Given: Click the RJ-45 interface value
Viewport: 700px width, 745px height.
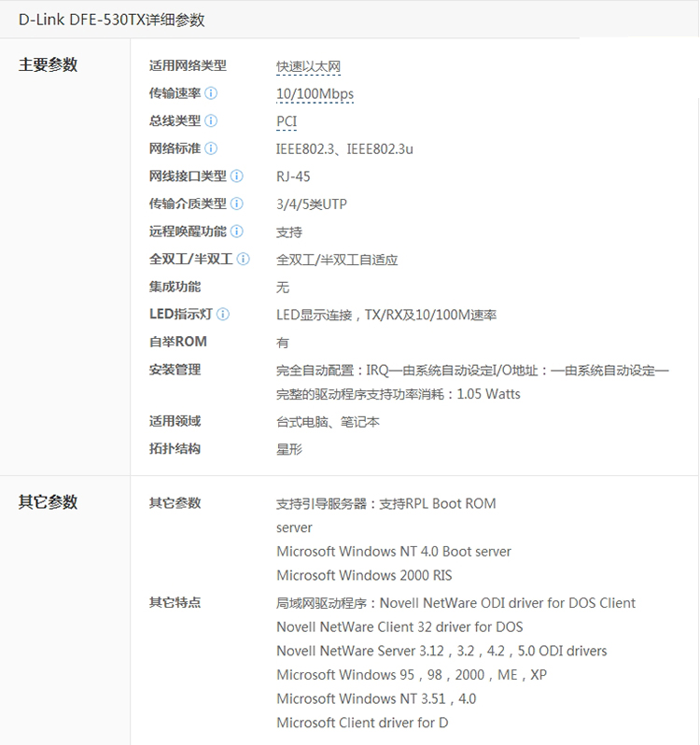Looking at the screenshot, I should click(293, 176).
